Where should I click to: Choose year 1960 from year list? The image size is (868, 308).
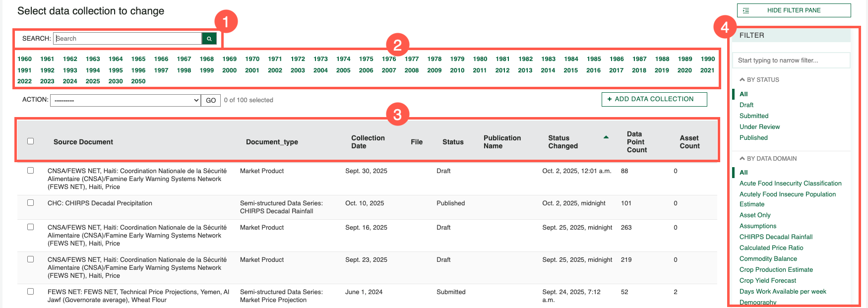point(24,59)
